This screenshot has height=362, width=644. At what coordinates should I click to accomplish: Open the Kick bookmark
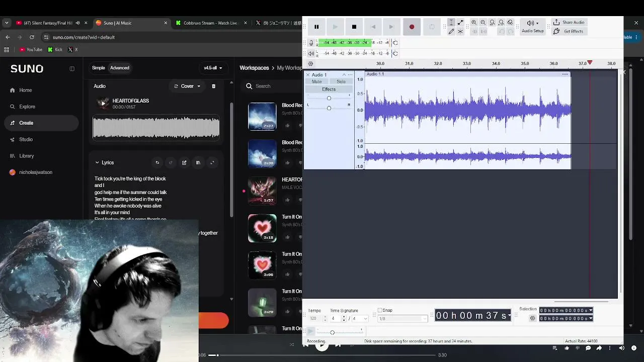pos(55,50)
